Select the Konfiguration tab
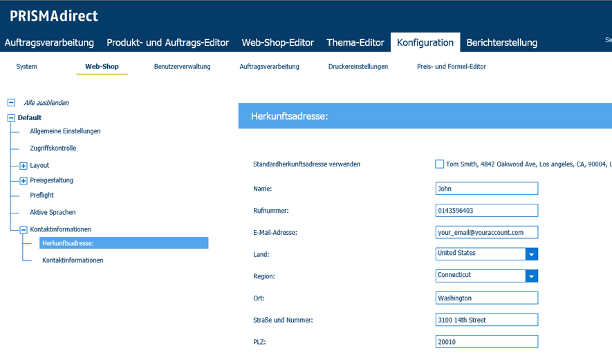 point(425,43)
